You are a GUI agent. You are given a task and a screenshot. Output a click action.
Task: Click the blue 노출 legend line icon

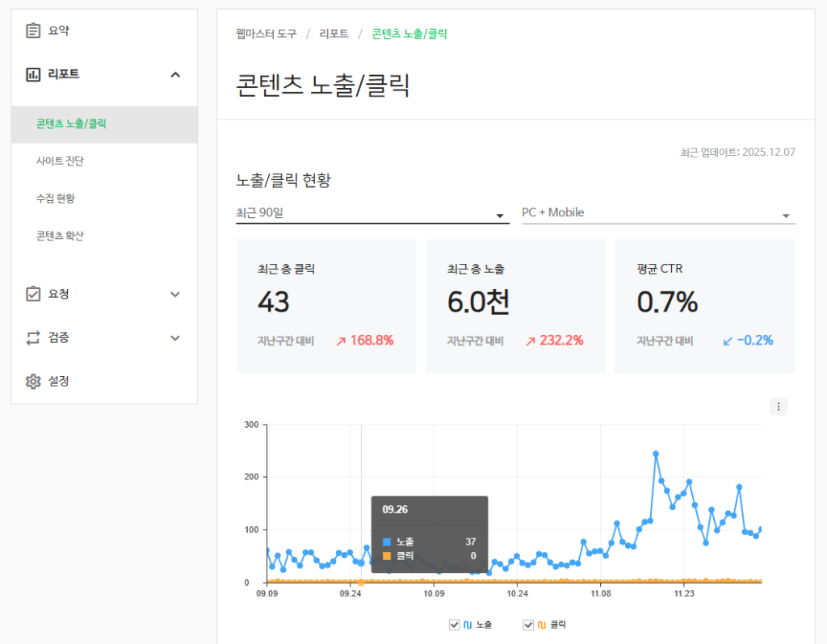coord(468,625)
